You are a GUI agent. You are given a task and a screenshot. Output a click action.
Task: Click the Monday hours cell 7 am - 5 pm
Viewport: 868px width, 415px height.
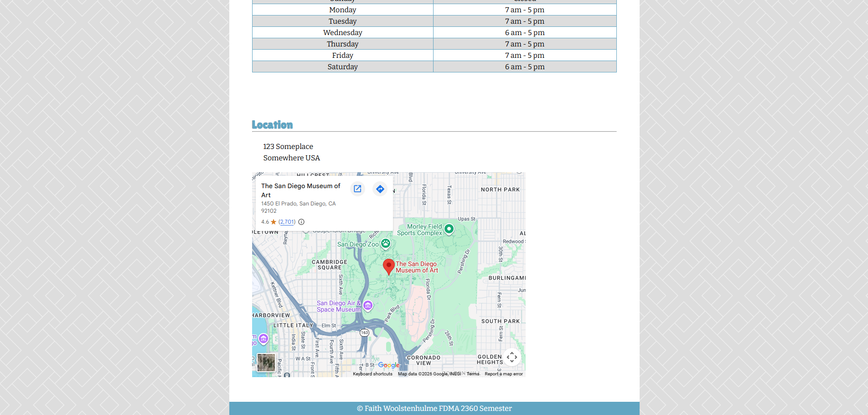(x=525, y=10)
